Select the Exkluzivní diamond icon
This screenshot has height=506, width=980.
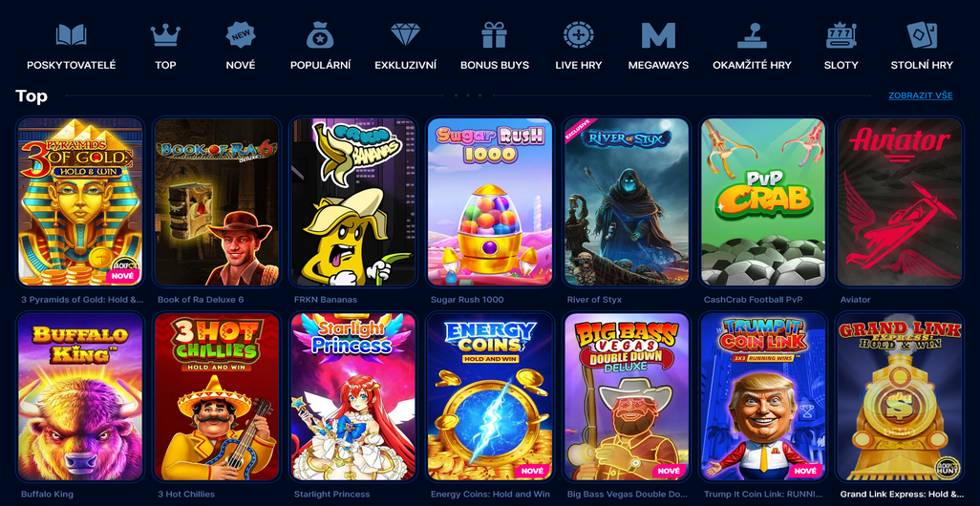[406, 35]
